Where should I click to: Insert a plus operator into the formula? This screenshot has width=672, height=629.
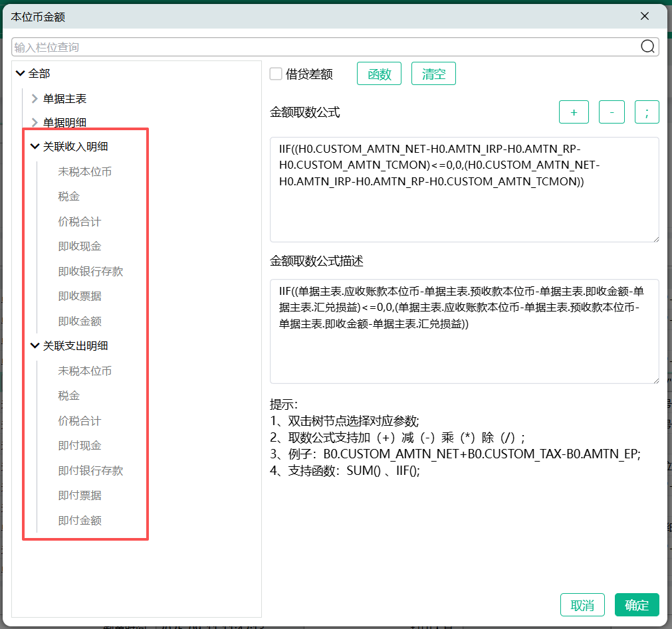(x=574, y=112)
